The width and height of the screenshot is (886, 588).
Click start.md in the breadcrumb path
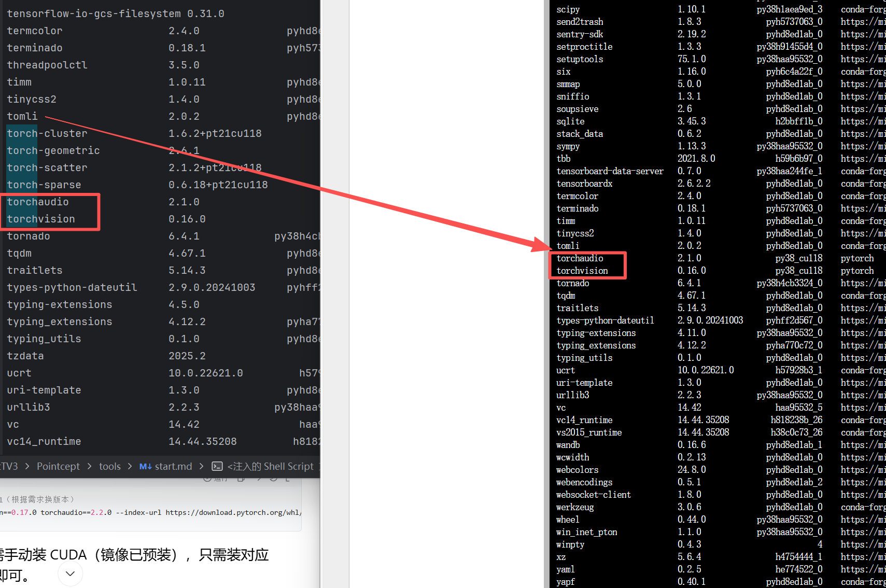(173, 466)
